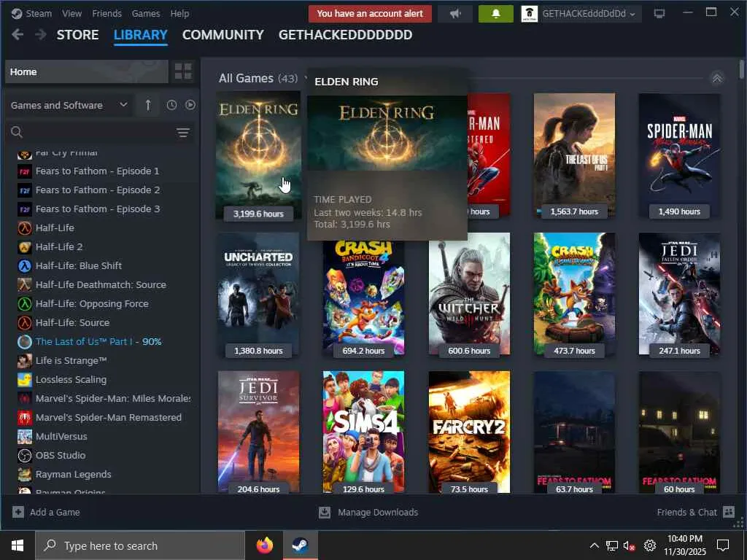Select Rayman Legends in the list

74,474
